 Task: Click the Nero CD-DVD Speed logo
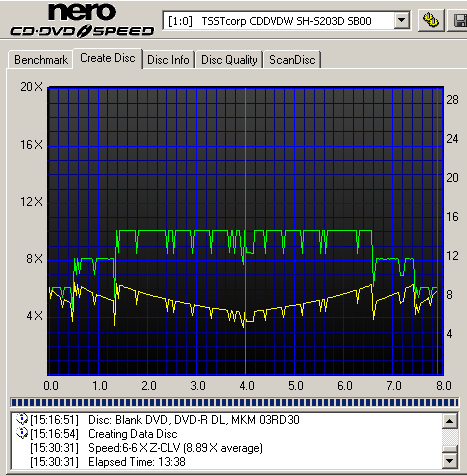[x=82, y=20]
